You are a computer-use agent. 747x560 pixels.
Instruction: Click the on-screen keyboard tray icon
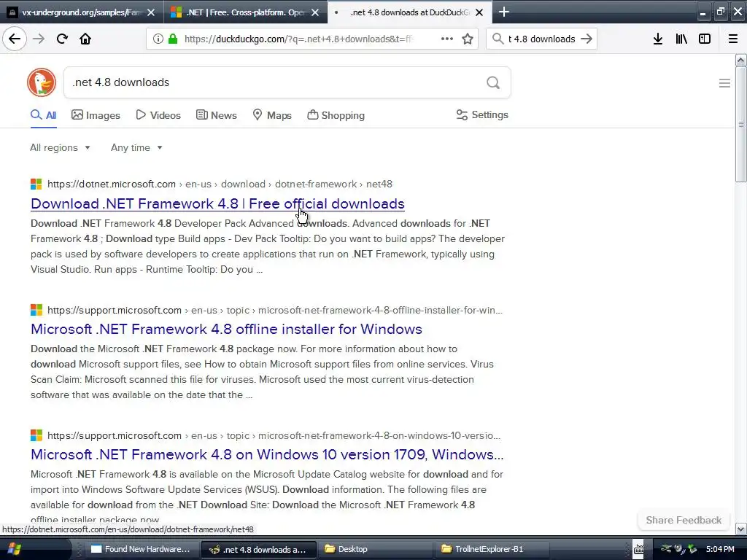(638, 549)
